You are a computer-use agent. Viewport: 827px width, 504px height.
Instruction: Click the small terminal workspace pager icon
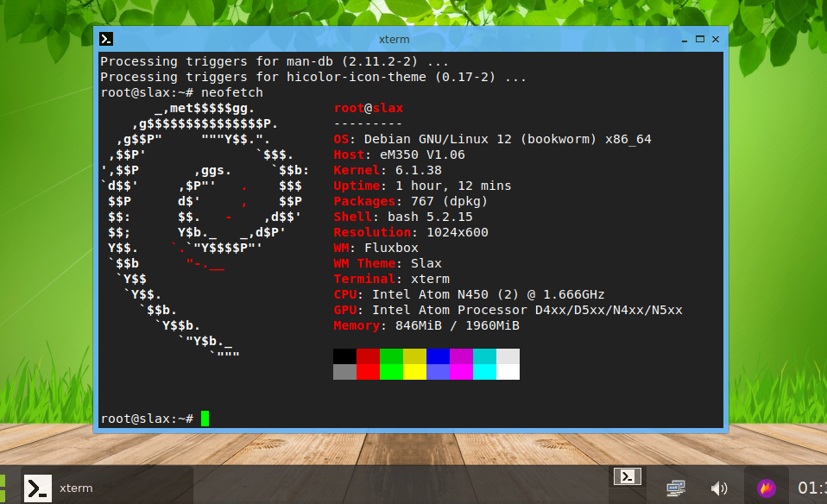[627, 476]
